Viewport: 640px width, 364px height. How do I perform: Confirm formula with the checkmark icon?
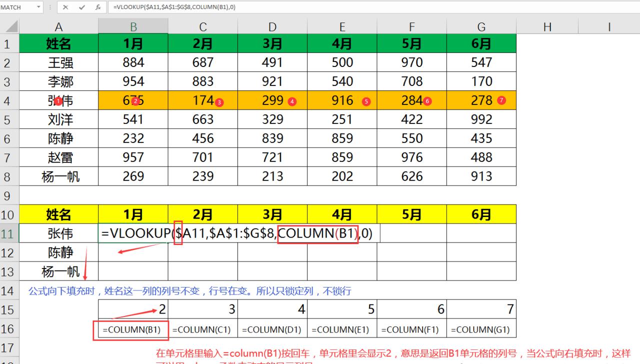[x=82, y=7]
